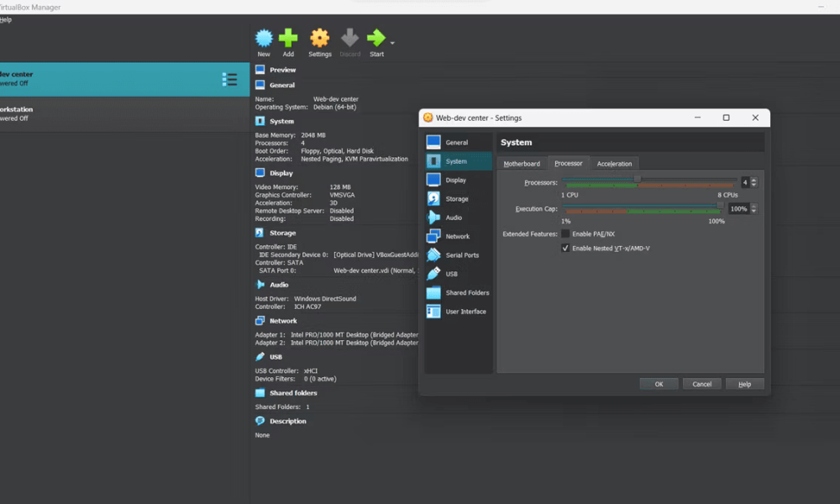Click the VirtualBox icon in Settings title bar
Screen dimensions: 840x504
pyautogui.click(x=428, y=118)
